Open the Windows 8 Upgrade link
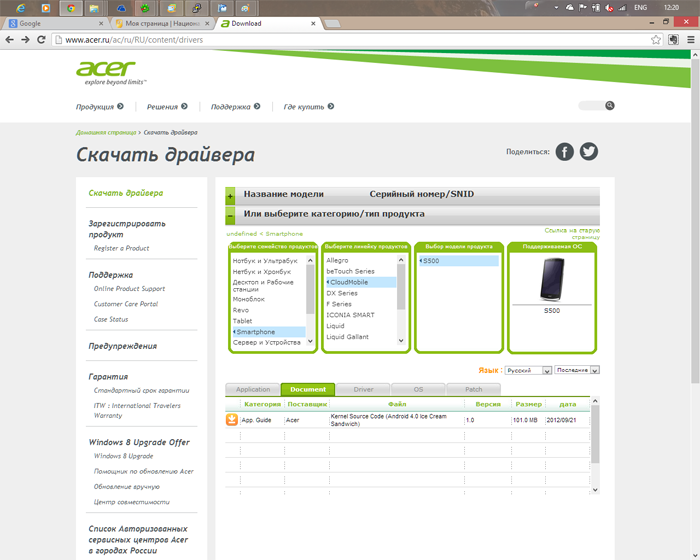 pos(123,456)
